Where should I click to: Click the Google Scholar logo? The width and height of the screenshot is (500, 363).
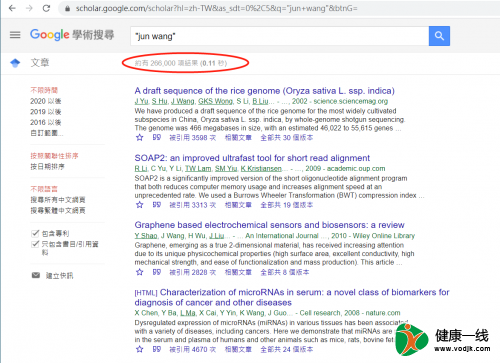[x=72, y=35]
